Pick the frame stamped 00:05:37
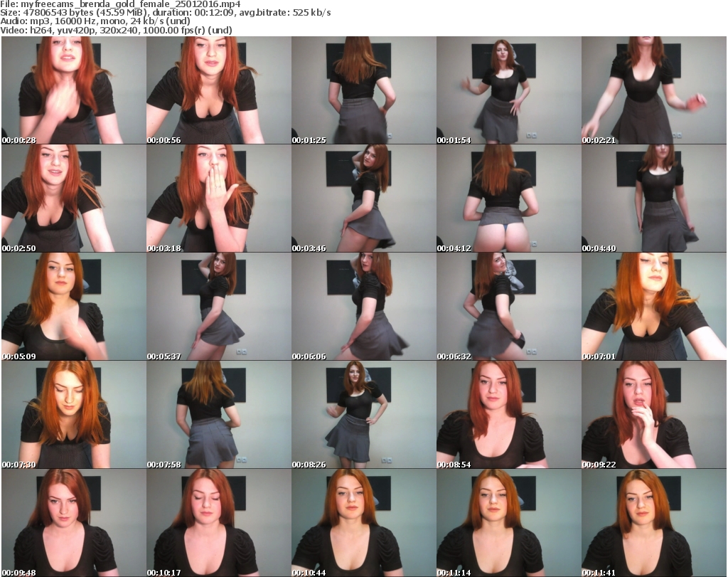This screenshot has height=577, width=728. (219, 307)
